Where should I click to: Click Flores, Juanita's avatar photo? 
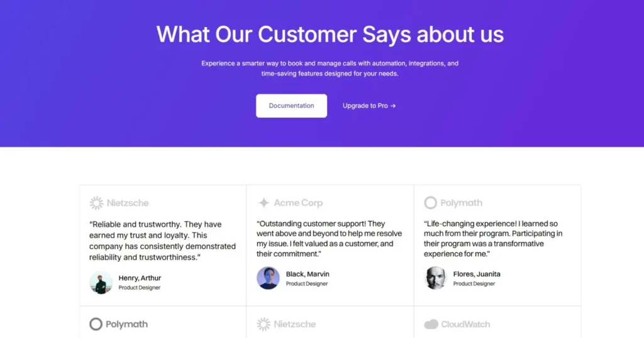435,278
